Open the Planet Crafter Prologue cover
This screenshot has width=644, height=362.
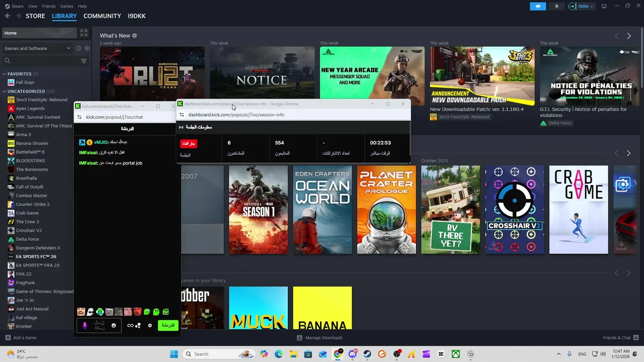coord(386,210)
